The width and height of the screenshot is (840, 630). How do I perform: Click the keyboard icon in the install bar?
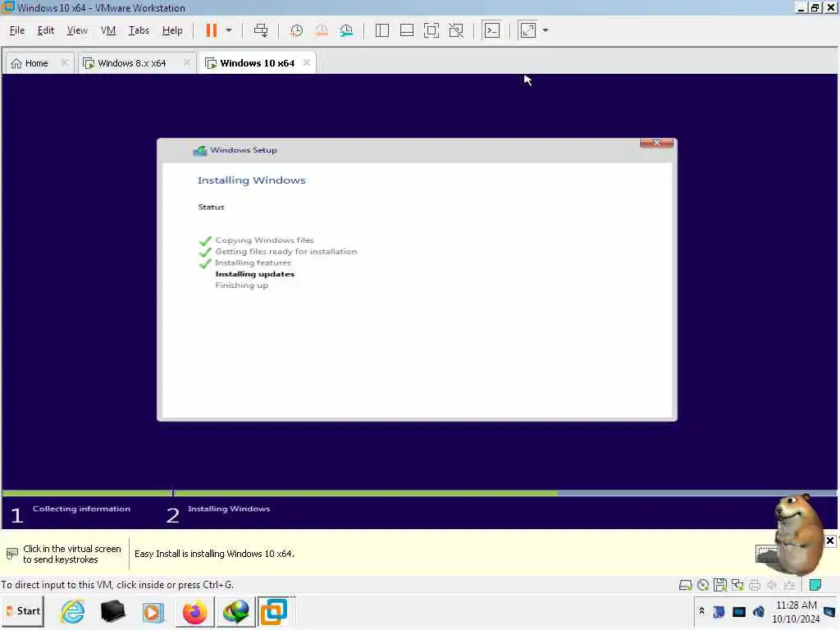(11, 554)
